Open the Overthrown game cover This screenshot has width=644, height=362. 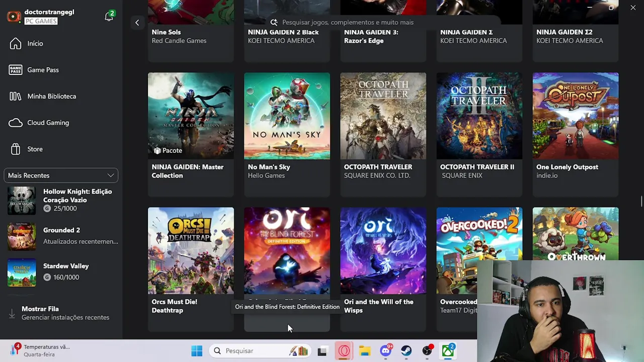point(576,234)
